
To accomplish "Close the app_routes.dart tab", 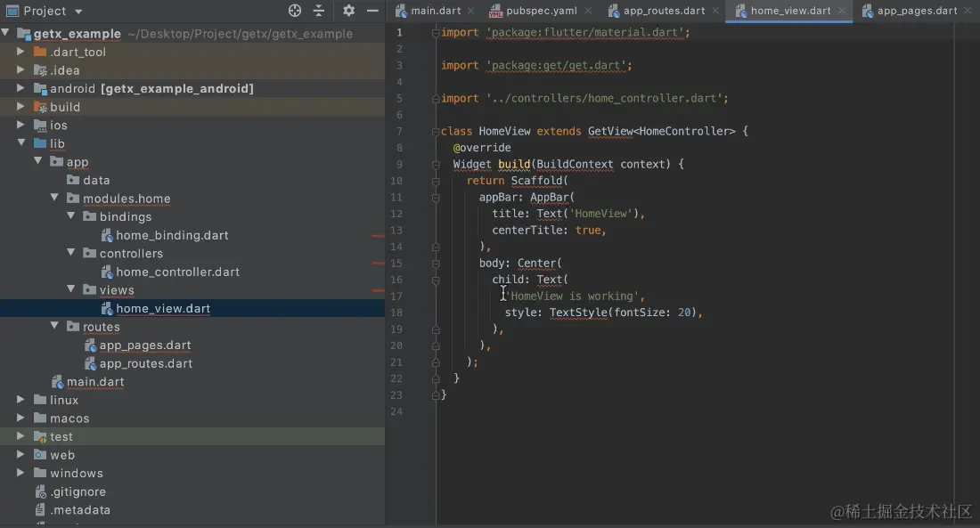I will (716, 12).
